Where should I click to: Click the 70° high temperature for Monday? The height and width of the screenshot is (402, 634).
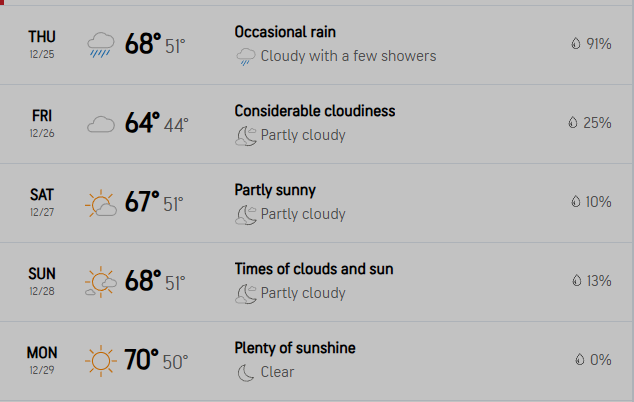click(x=143, y=360)
